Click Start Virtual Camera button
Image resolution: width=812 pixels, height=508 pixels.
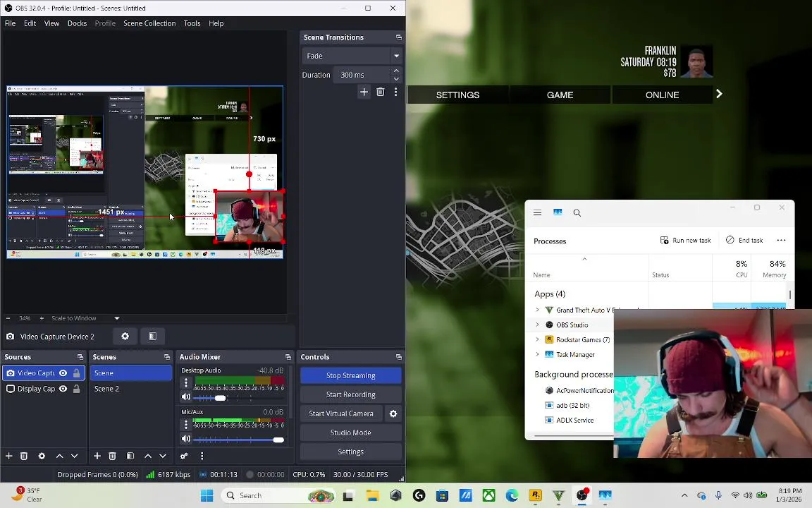point(340,413)
